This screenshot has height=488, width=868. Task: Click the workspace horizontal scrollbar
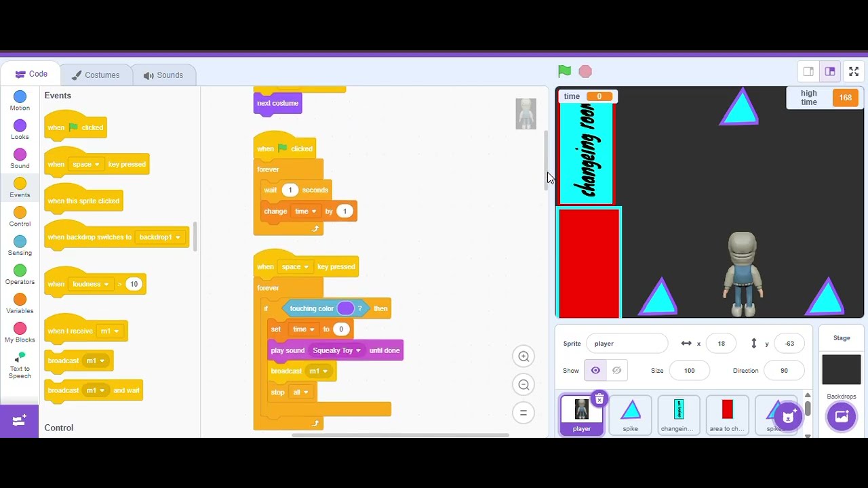(400, 435)
